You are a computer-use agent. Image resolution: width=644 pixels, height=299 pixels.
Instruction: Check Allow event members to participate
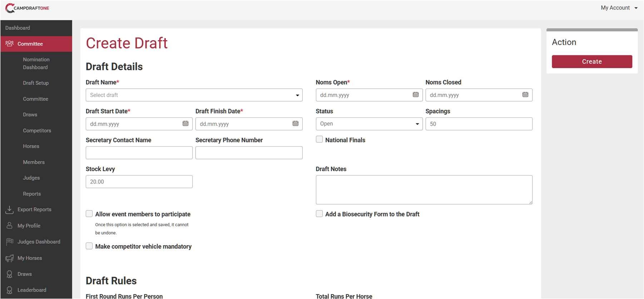point(89,214)
